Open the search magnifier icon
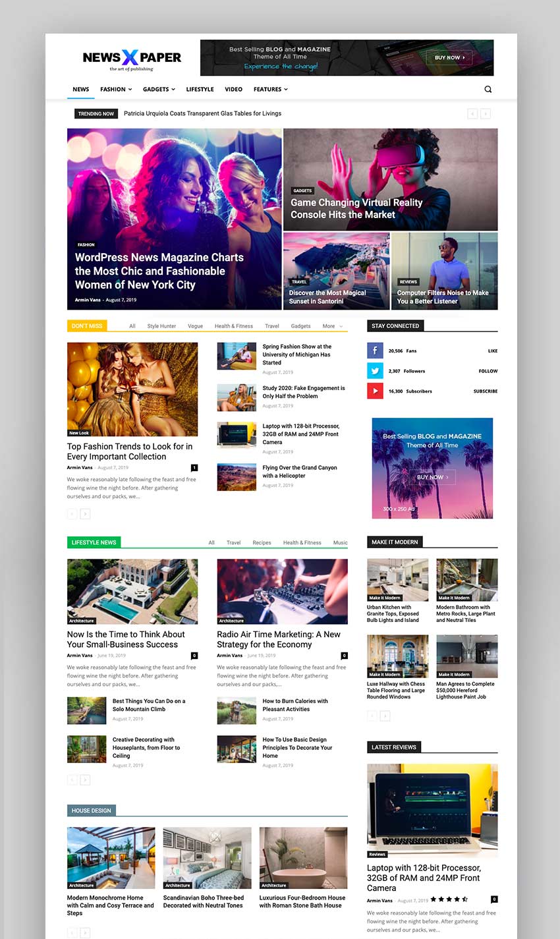This screenshot has height=939, width=560. pos(488,90)
